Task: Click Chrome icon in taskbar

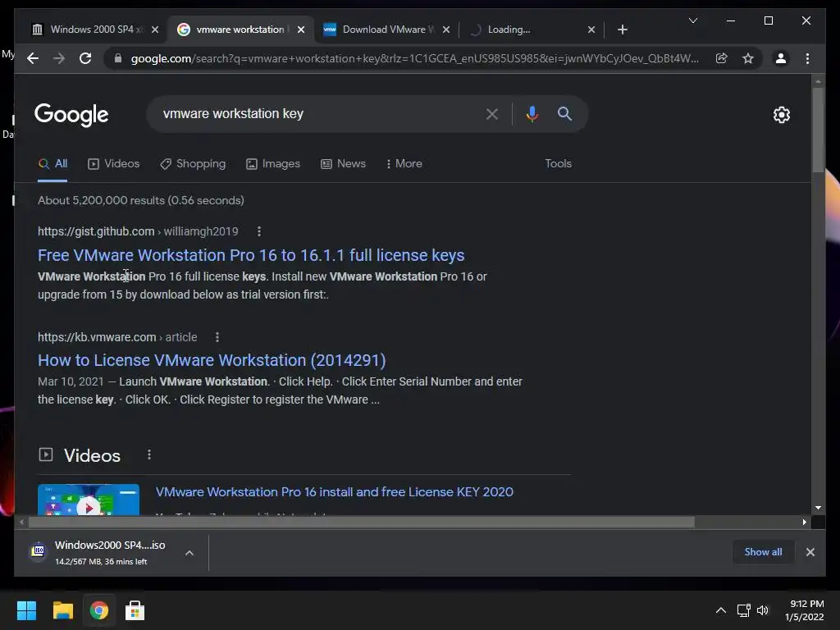Action: click(99, 610)
